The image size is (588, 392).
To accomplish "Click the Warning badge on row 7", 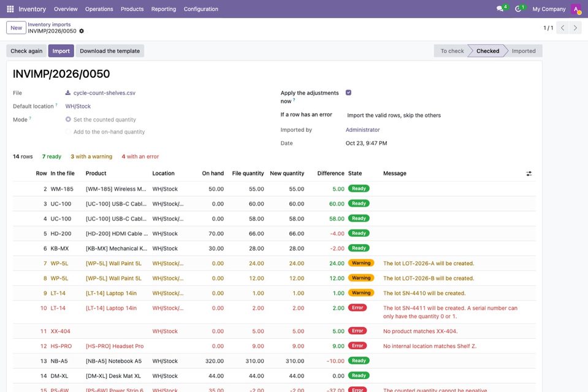I will (361, 263).
